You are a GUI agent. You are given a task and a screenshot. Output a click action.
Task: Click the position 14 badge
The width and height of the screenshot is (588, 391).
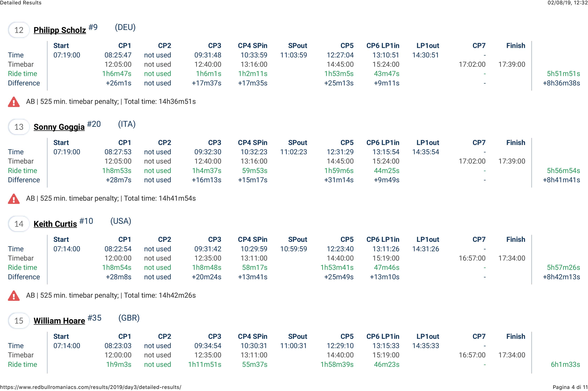(19, 224)
